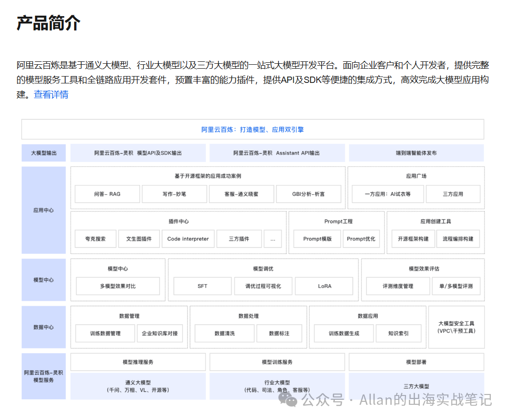Click the Prompt优化 box
The height and width of the screenshot is (420, 508).
tap(361, 239)
